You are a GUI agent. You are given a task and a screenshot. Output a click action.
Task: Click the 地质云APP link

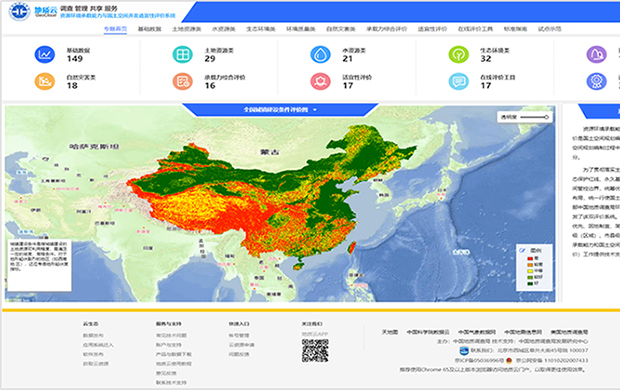point(315,334)
